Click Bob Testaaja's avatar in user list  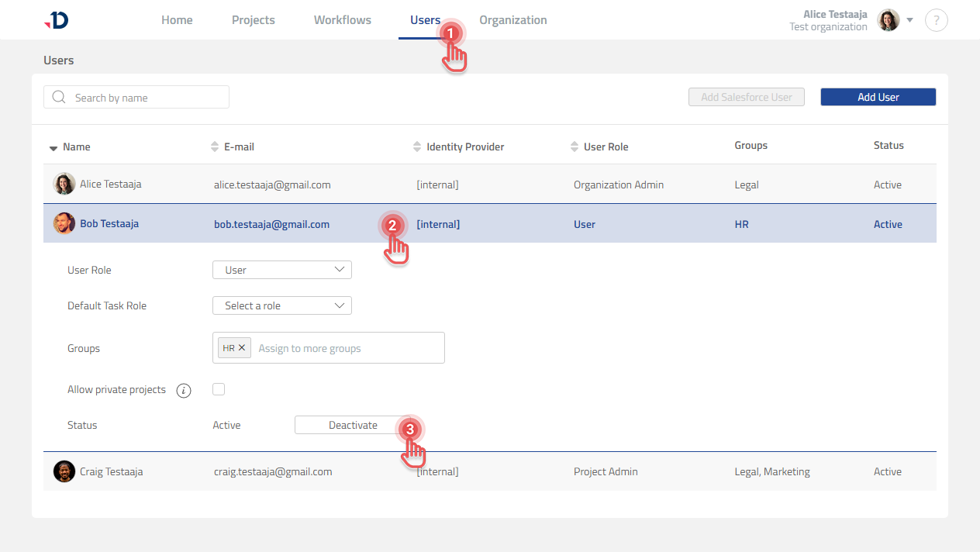(x=64, y=224)
